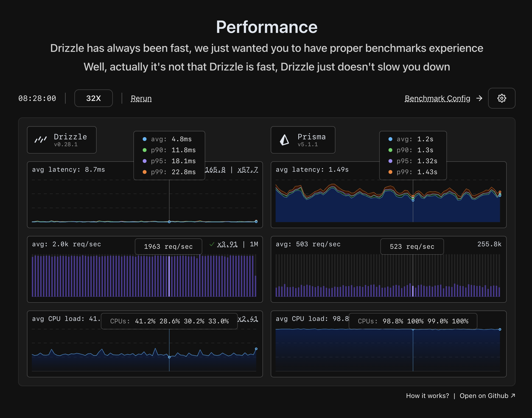Click the highlighted bar in Drizzle req/sec chart
The image size is (532, 418).
click(x=169, y=276)
